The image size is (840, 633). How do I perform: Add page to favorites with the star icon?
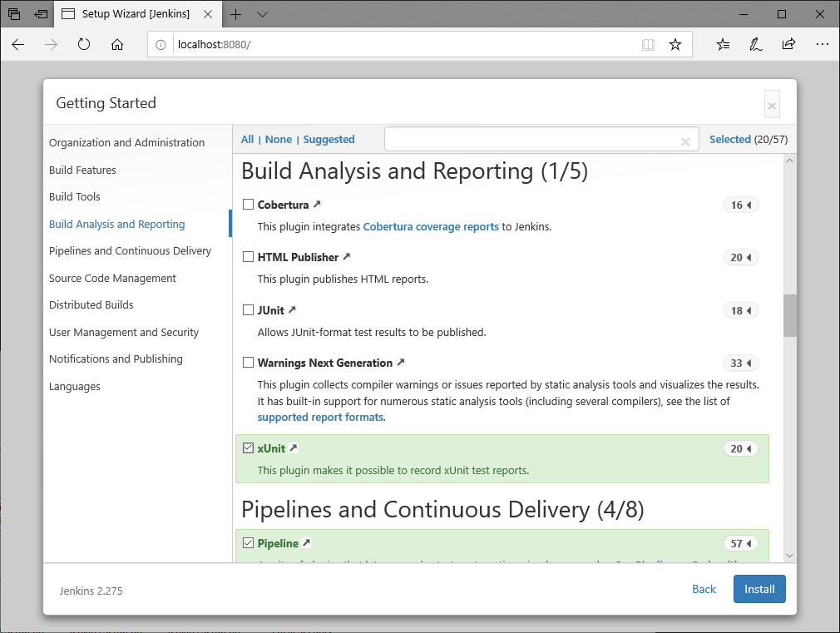click(x=675, y=44)
